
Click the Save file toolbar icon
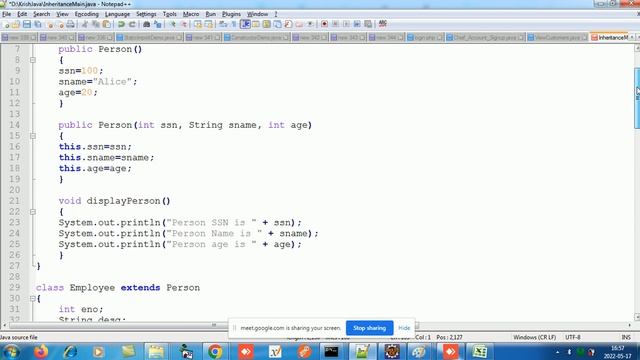(27, 24)
